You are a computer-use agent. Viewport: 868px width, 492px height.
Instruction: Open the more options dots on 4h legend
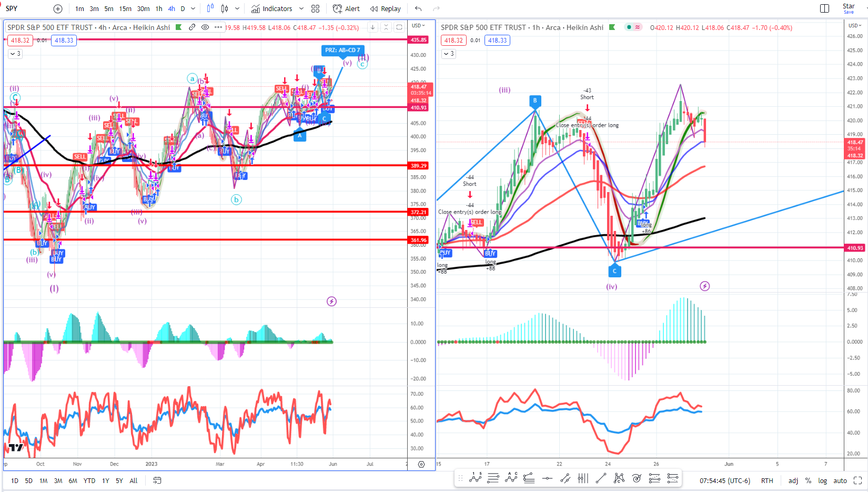(x=218, y=27)
